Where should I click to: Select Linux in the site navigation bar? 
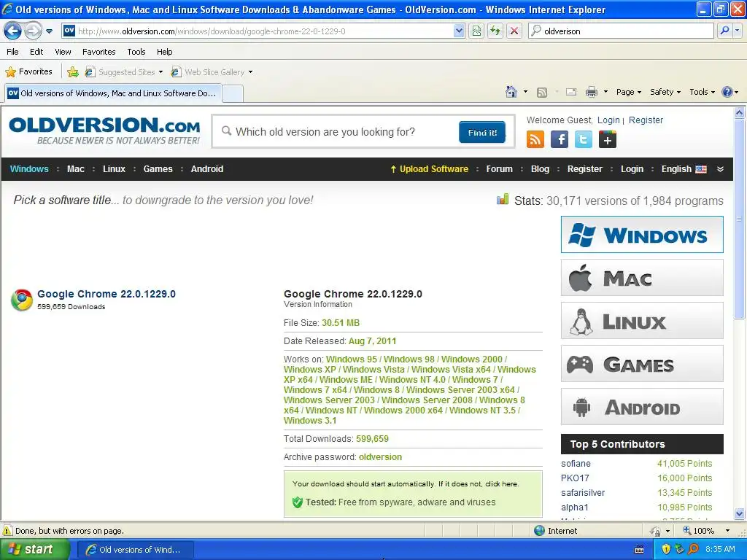tap(114, 169)
